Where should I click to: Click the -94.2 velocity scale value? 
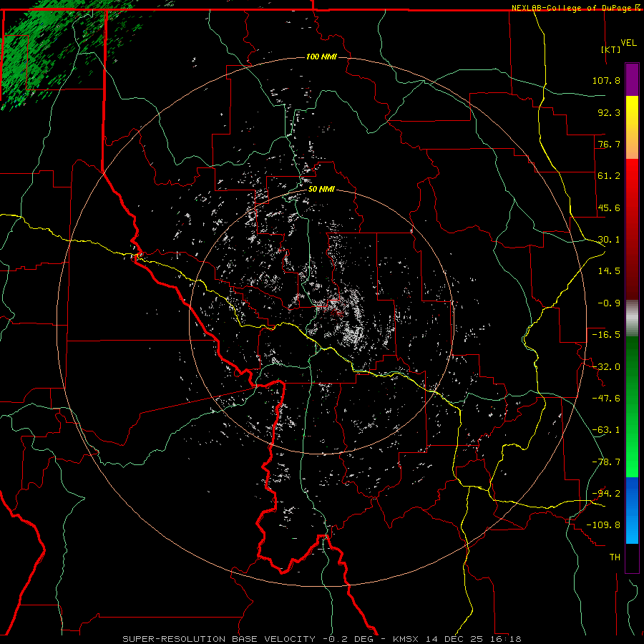point(606,494)
